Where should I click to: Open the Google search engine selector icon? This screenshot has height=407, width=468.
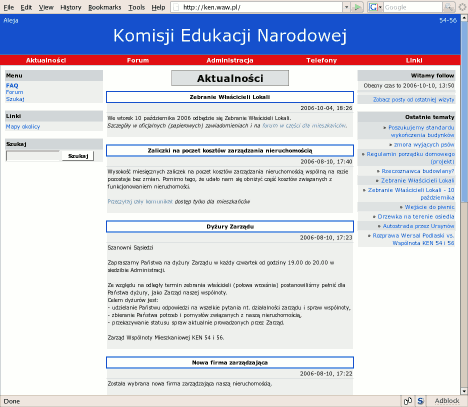[x=375, y=7]
